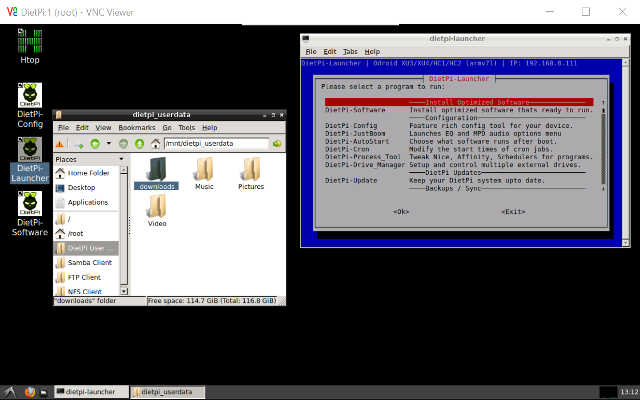This screenshot has height=400, width=640.
Task: Open Help menu in dietpi-launcher terminal
Action: [372, 52]
